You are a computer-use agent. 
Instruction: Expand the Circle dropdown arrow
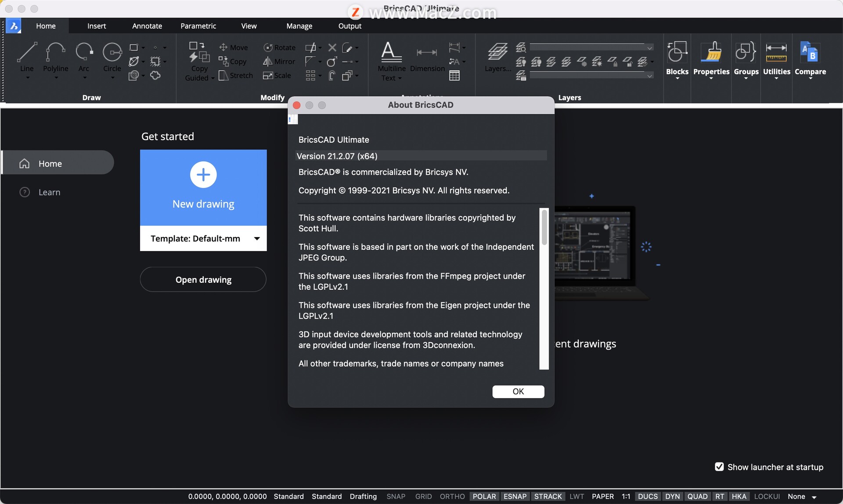point(112,78)
